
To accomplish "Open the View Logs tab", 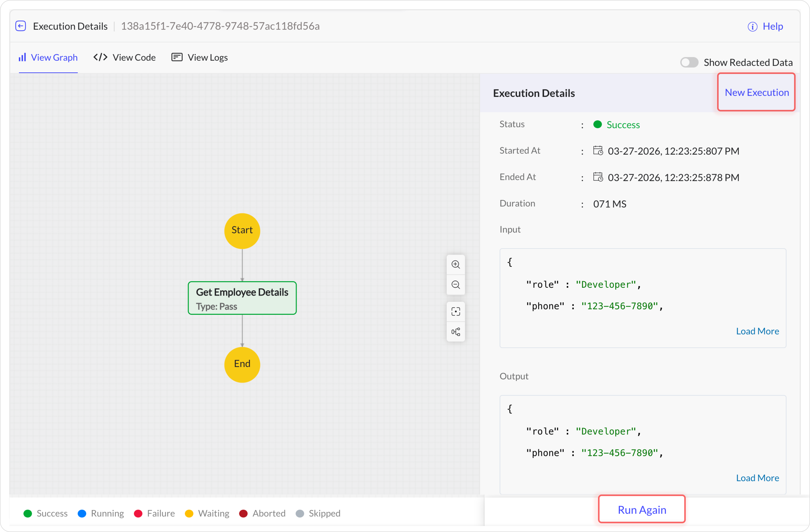I will click(x=200, y=58).
